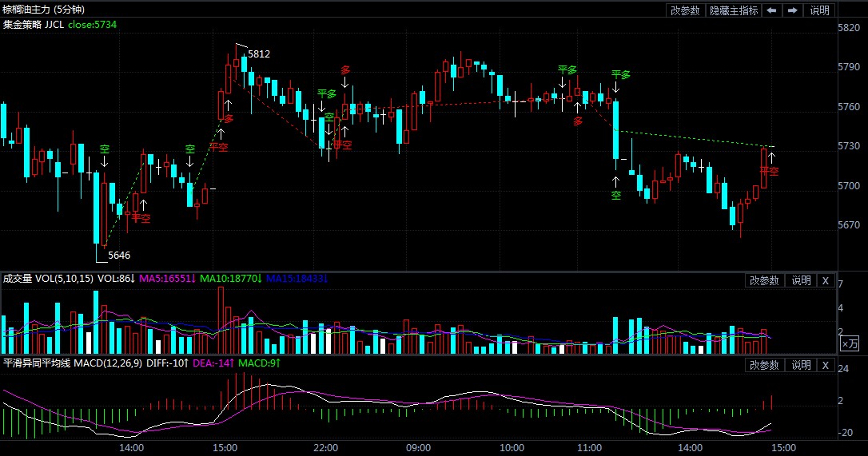Image resolution: width=868 pixels, height=456 pixels.
Task: Open 说明 in the volume panel
Action: [x=801, y=280]
